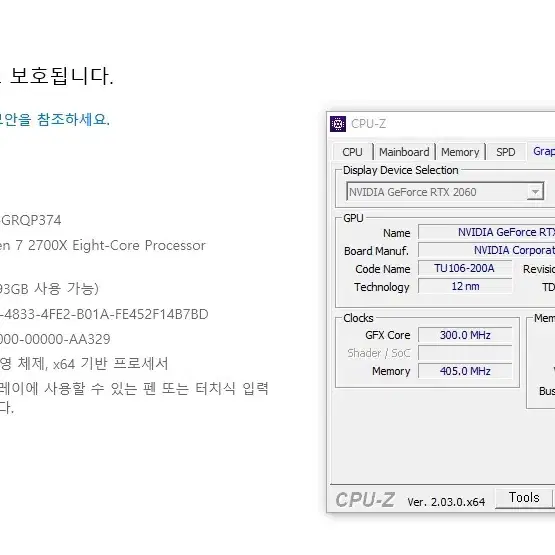Click the empty Shader / SoC field
The image size is (555, 555).
(x=465, y=353)
